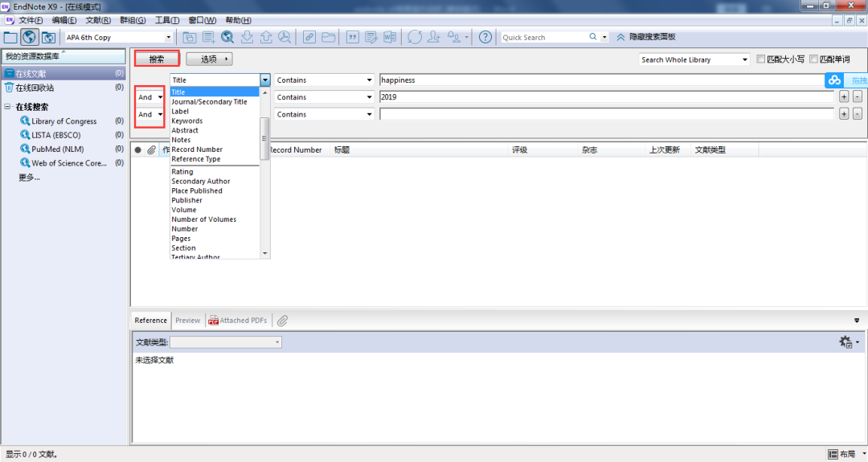868x462 pixels.
Task: Click Open Link chain icon
Action: pos(309,37)
